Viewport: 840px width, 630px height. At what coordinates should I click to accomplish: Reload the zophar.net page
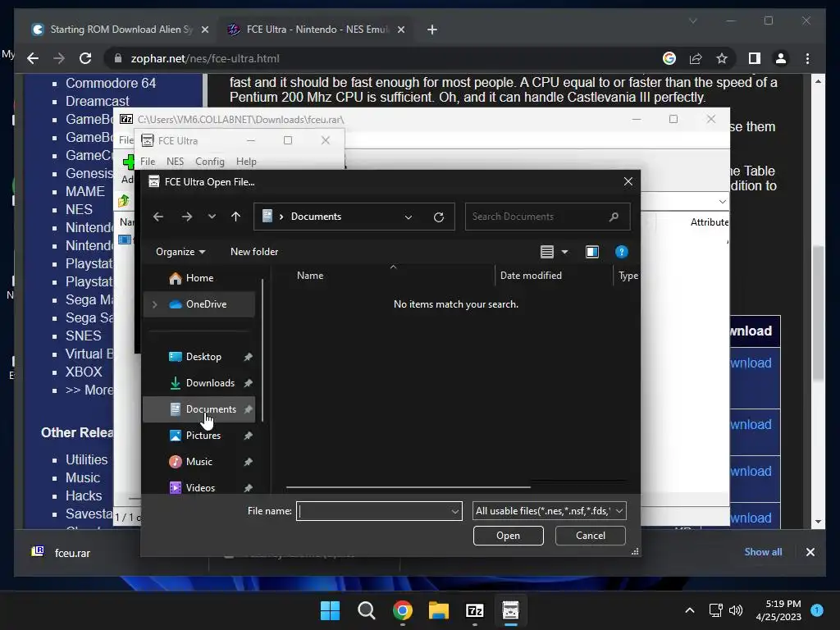coord(85,58)
